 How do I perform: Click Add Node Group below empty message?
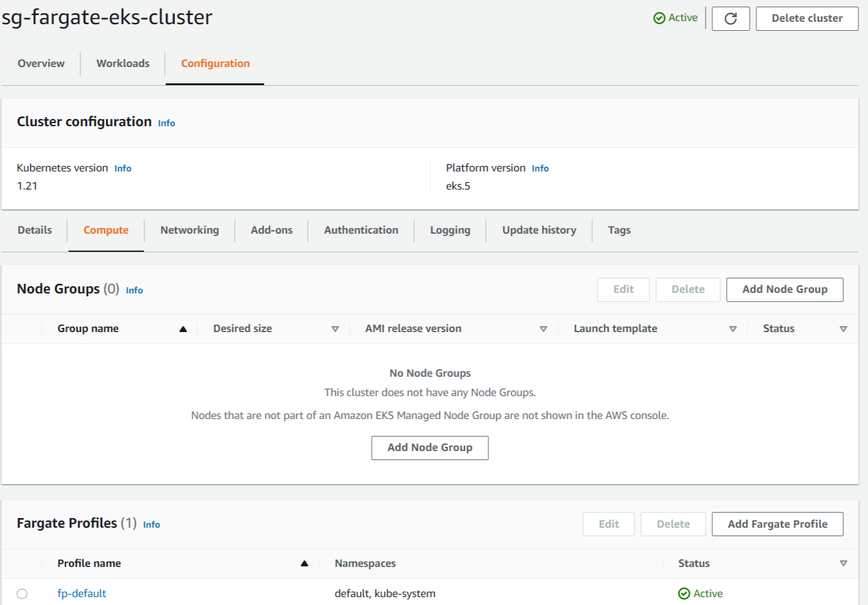(x=430, y=448)
